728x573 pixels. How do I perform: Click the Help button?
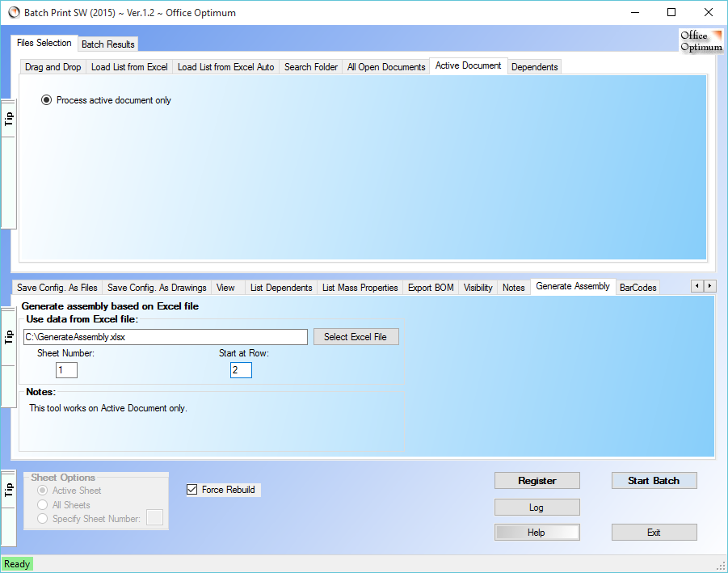pyautogui.click(x=537, y=533)
